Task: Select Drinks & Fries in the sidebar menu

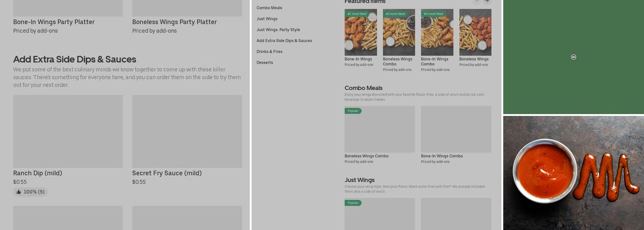Action: (x=269, y=52)
